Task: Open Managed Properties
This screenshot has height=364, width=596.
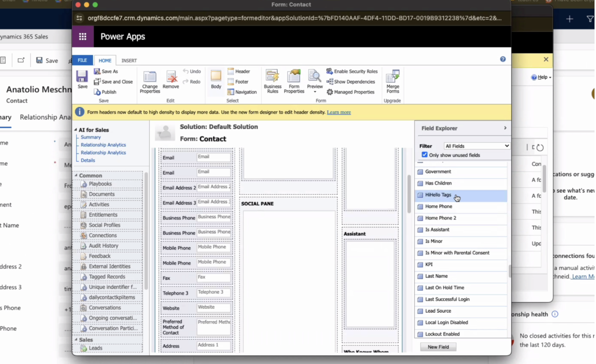Action: [x=351, y=92]
